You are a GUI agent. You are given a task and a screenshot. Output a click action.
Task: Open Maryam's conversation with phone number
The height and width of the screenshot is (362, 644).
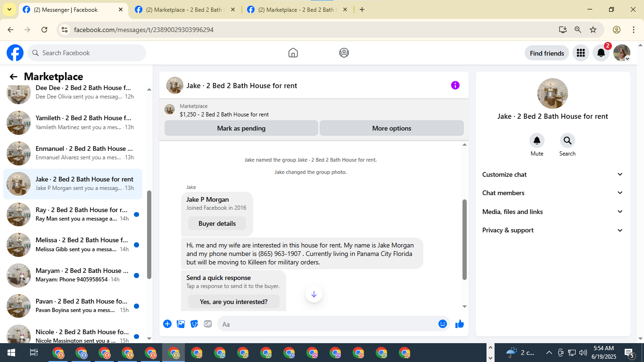tap(73, 275)
